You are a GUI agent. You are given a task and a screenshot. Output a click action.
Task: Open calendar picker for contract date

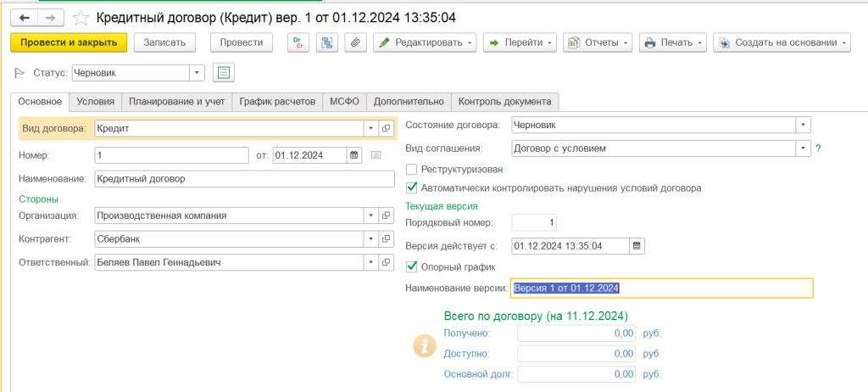point(354,155)
